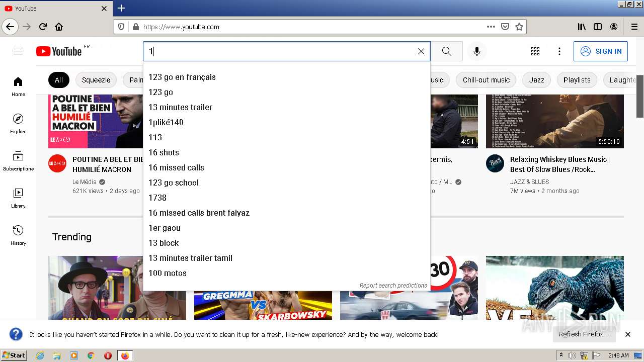Choose suggestion "1pliké140"
The image size is (644, 362).
point(287,122)
